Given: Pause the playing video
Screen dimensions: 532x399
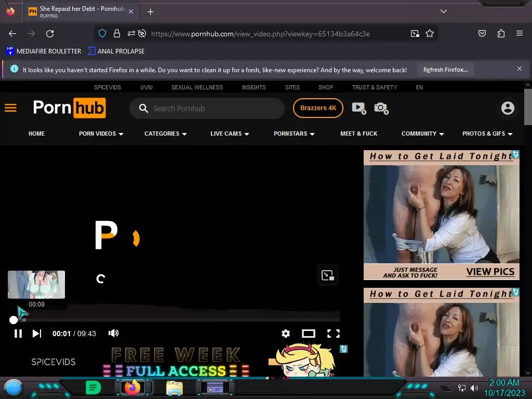Looking at the screenshot, I should click(18, 334).
